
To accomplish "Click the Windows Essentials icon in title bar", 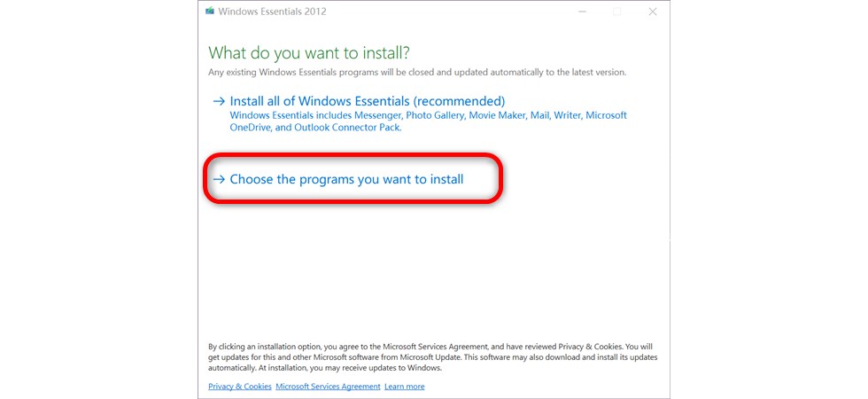I will (x=210, y=11).
